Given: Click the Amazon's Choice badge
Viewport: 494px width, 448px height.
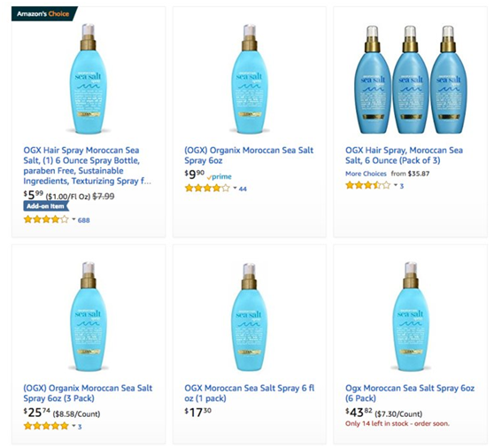Looking at the screenshot, I should click(x=44, y=14).
